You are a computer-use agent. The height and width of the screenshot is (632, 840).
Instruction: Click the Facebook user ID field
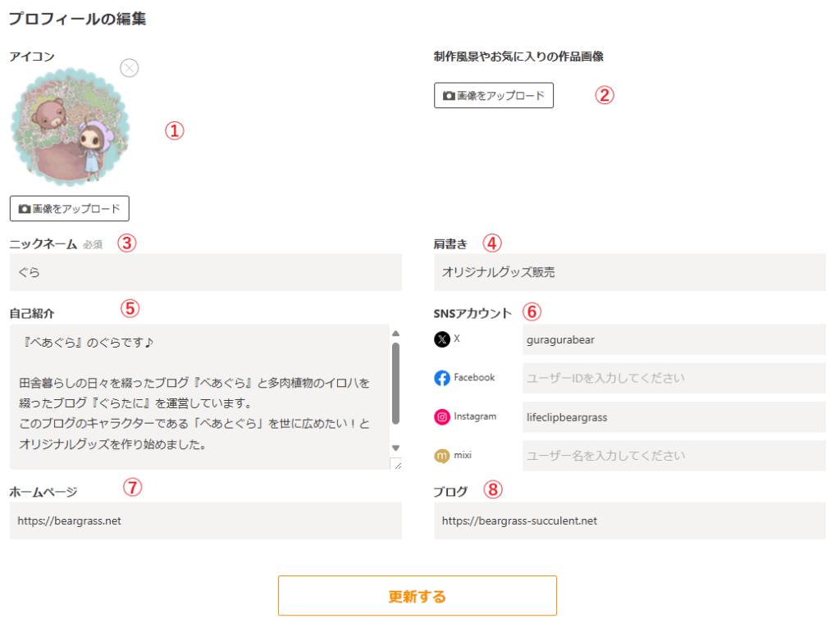coord(673,378)
